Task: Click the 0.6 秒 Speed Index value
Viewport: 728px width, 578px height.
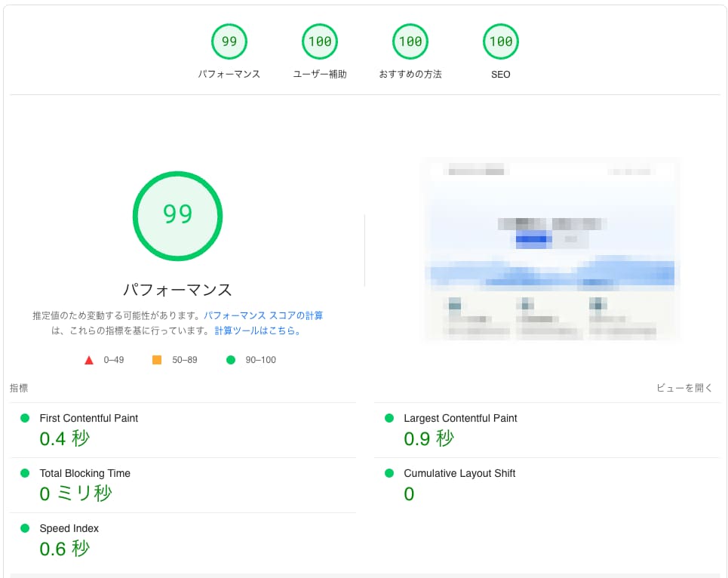Action: pos(65,549)
